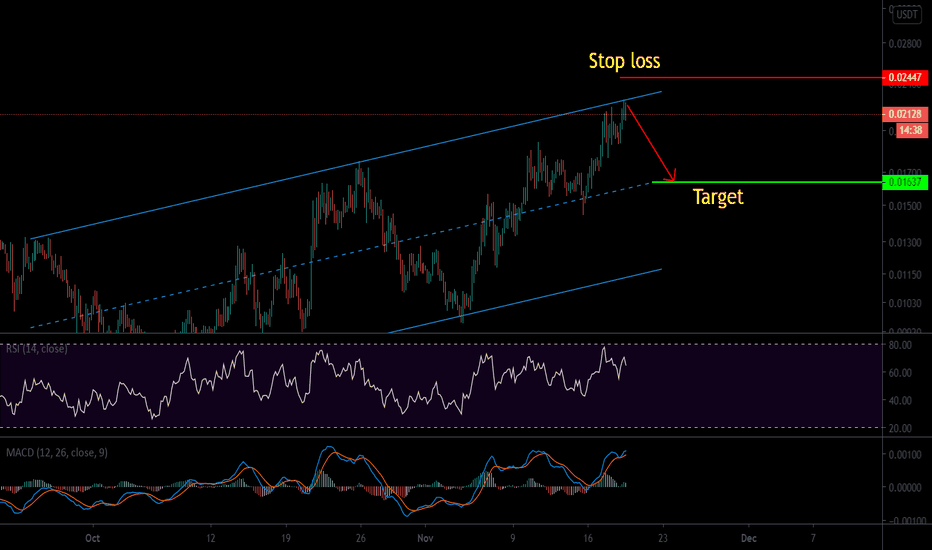
Task: Click 0.01030 on the price axis
Action: click(x=905, y=303)
